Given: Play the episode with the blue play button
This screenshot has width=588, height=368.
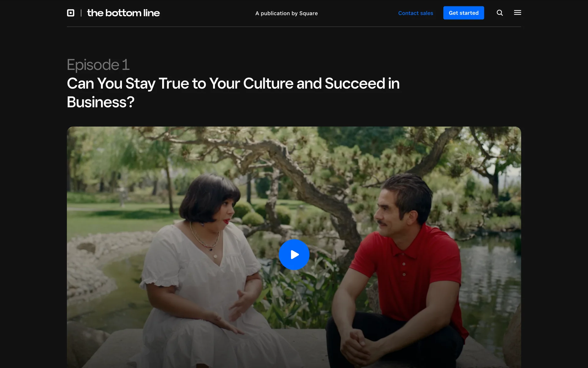Looking at the screenshot, I should (x=294, y=255).
